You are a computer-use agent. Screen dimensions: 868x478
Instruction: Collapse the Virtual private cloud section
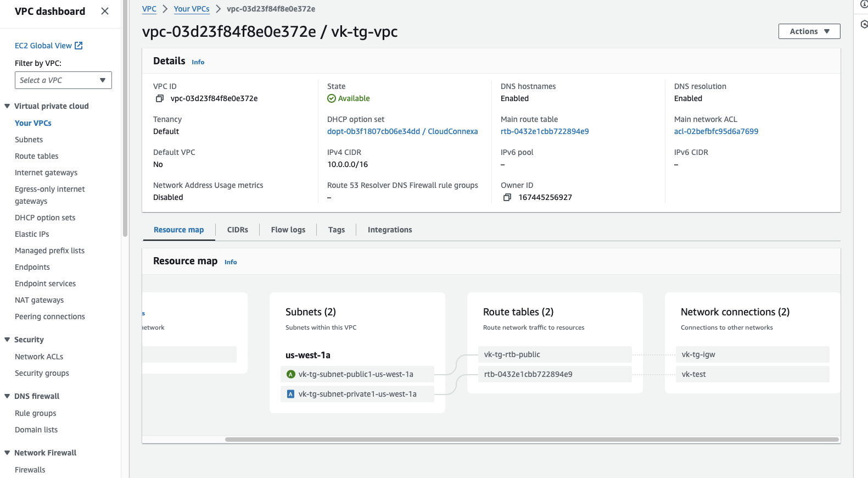pyautogui.click(x=7, y=106)
